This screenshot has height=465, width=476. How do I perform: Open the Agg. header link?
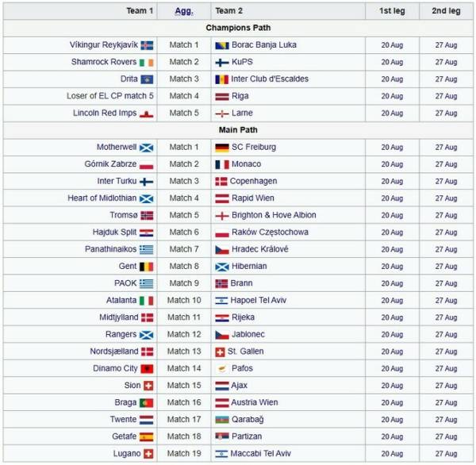coord(184,11)
